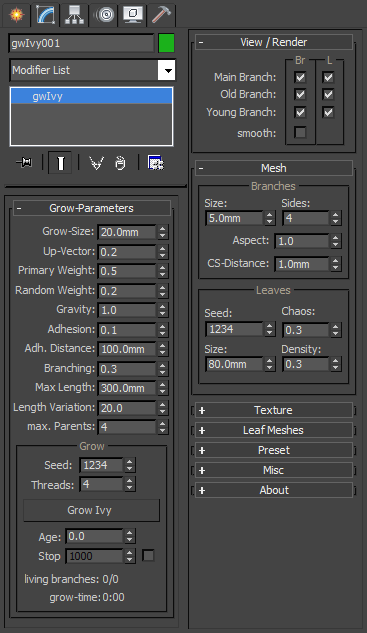Toggle Show End Result icon
This screenshot has height=633, width=367.
pos(60,163)
